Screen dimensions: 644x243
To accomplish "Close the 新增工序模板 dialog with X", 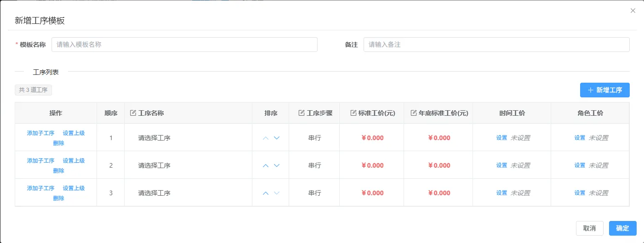I will [633, 11].
